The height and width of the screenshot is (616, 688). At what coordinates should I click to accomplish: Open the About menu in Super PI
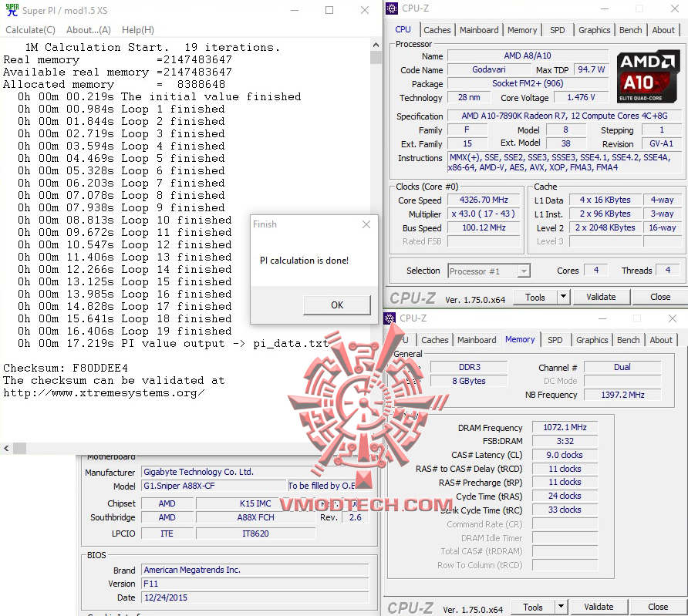(88, 30)
